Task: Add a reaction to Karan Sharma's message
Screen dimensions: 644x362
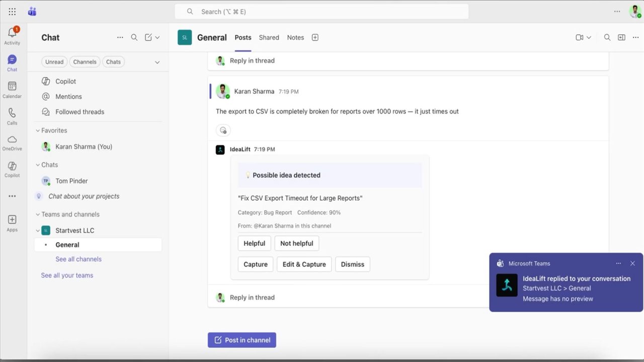Action: (x=223, y=130)
